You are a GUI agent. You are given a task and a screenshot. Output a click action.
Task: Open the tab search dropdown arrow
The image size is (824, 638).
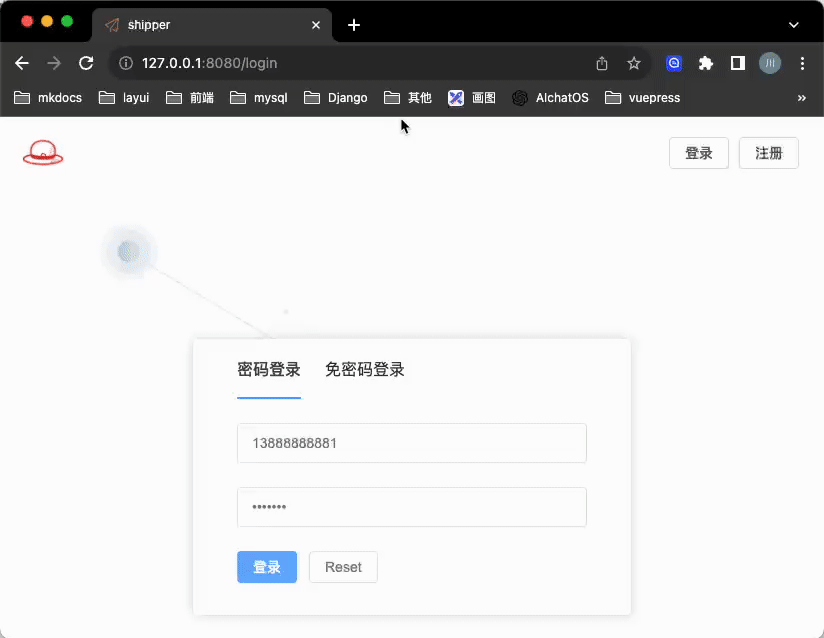click(x=794, y=24)
